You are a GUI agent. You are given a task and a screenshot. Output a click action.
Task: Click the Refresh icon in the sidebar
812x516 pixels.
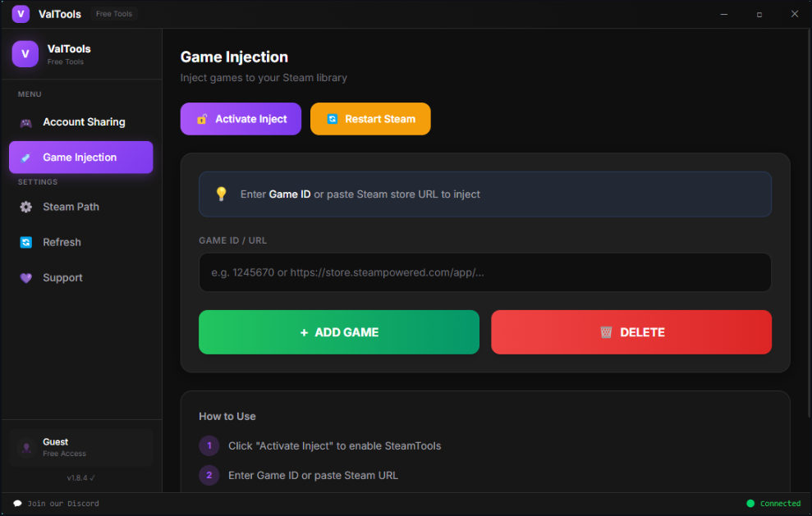[x=26, y=242]
